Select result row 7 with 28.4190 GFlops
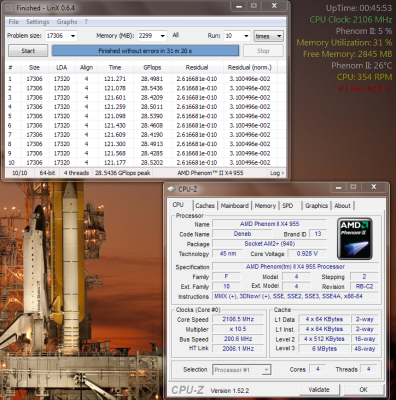Screen dimensions: 396x400 [146, 135]
